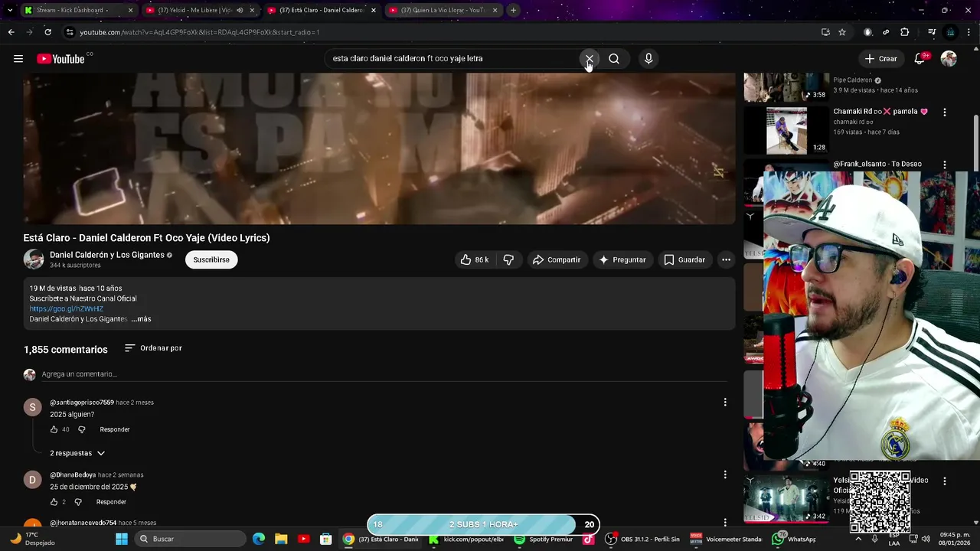The width and height of the screenshot is (980, 551).
Task: Open File Explorer from the taskbar
Action: point(281,539)
